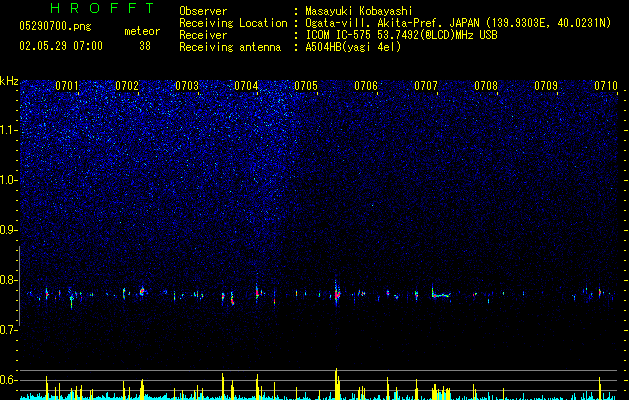Click the HROFFT title text
The width and height of the screenshot is (629, 400).
click(102, 8)
